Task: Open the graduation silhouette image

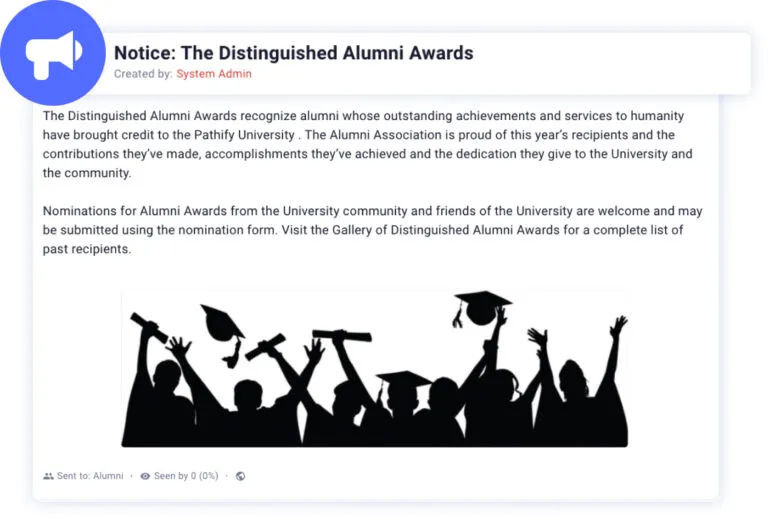Action: (x=375, y=368)
